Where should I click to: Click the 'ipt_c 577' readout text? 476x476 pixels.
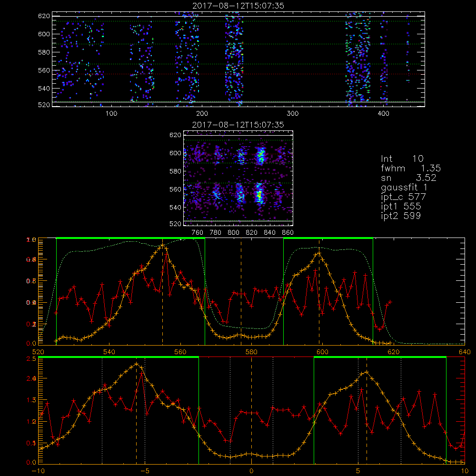pyautogui.click(x=404, y=197)
